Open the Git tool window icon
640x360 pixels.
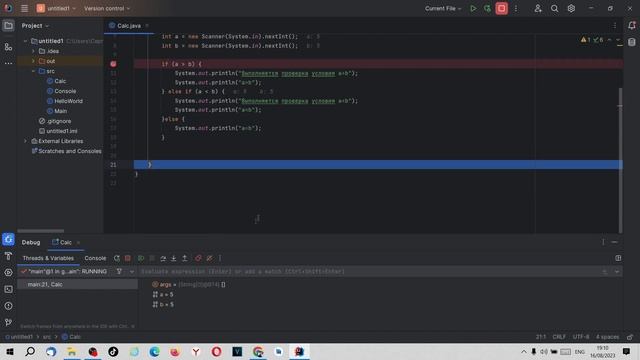(x=8, y=322)
